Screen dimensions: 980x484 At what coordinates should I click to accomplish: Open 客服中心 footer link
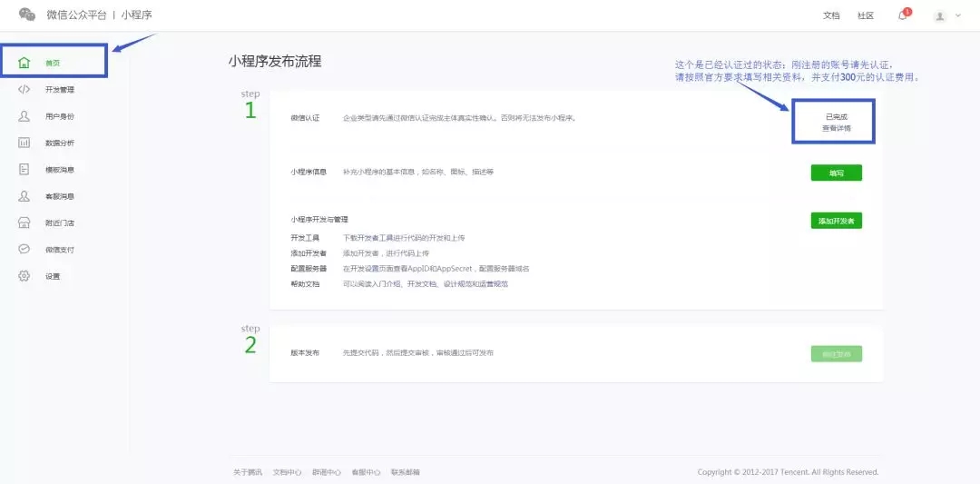(x=366, y=472)
